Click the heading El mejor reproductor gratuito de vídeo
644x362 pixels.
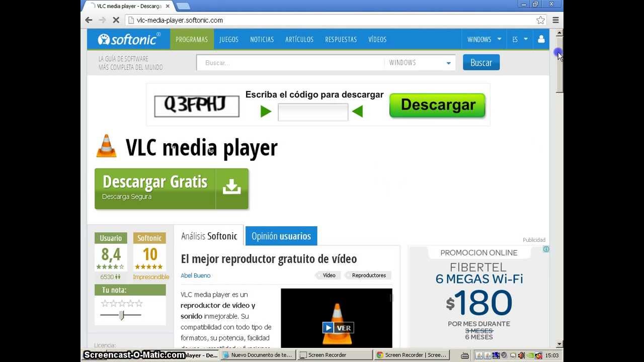[269, 259]
